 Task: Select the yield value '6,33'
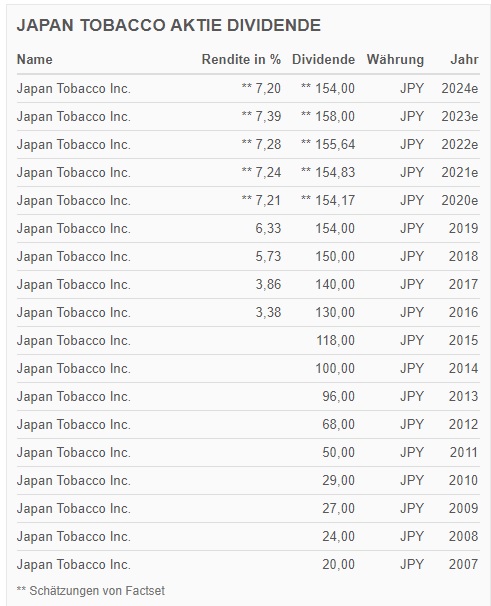[x=268, y=228]
